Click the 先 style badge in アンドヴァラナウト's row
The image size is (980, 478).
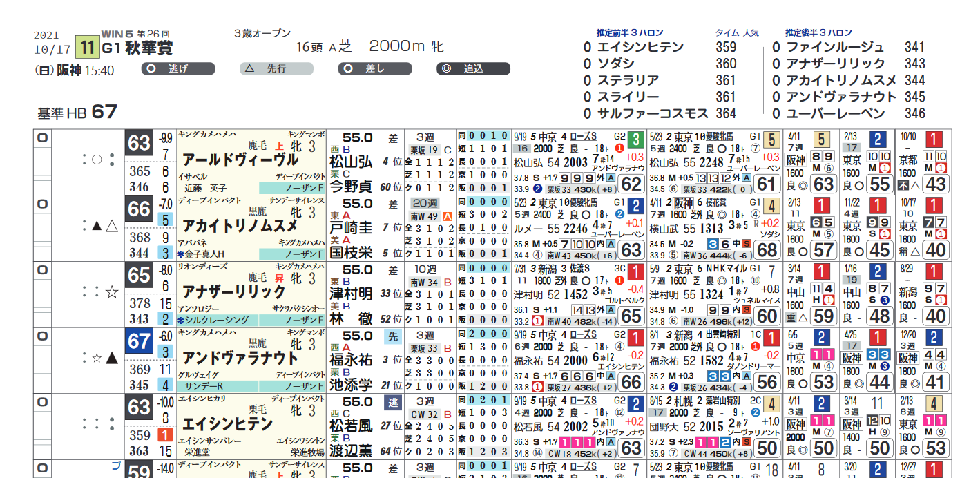point(392,336)
